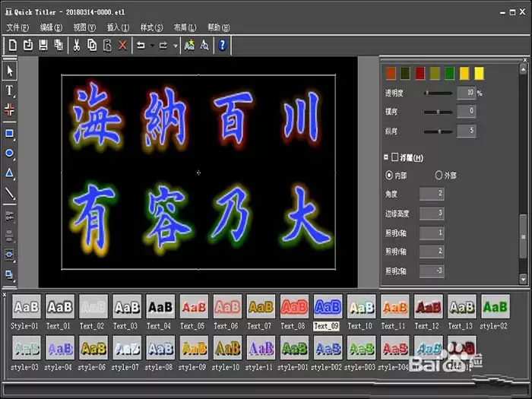Click the 角度 value input field
Image resolution: width=532 pixels, height=399 pixels.
432,194
